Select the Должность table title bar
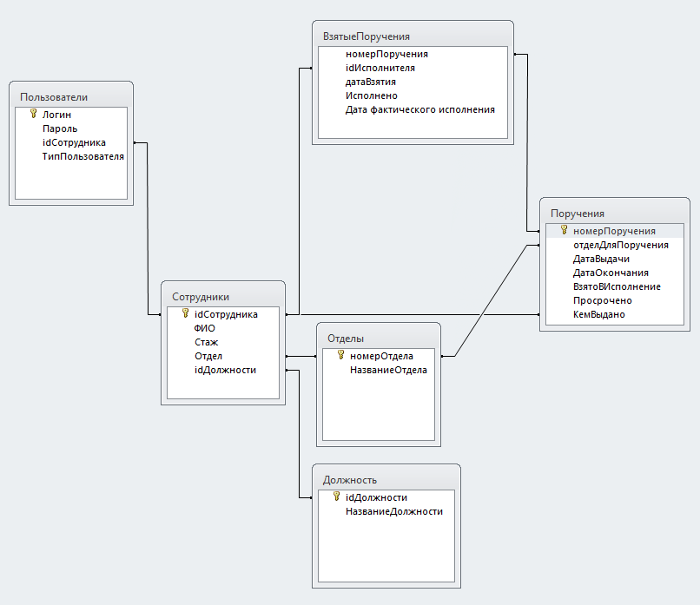 pyautogui.click(x=386, y=480)
